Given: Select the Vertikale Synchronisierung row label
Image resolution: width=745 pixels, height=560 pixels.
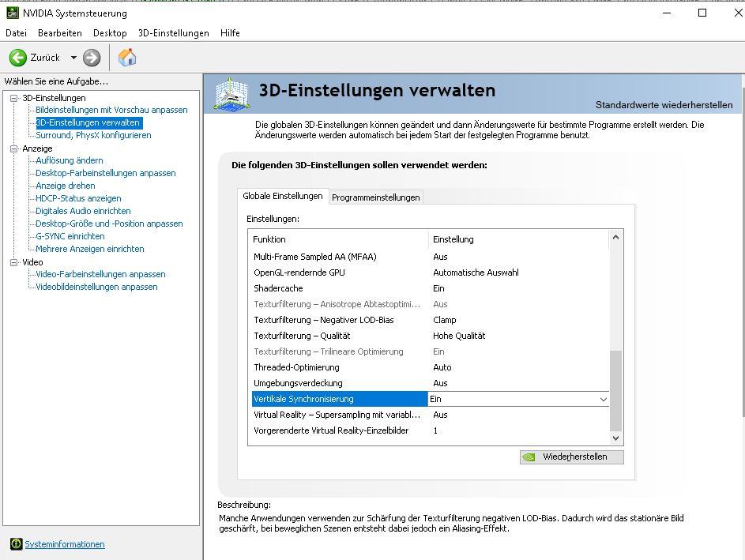Looking at the screenshot, I should click(340, 399).
